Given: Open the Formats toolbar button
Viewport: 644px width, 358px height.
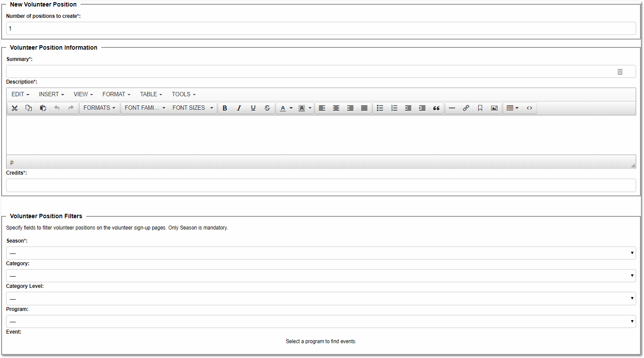Looking at the screenshot, I should [x=99, y=108].
